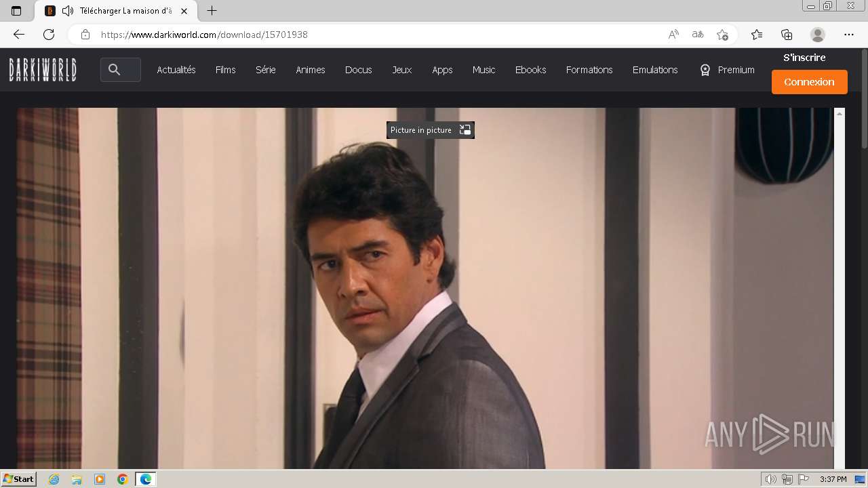This screenshot has width=868, height=488.
Task: Launch Chrome from taskbar
Action: (x=123, y=479)
